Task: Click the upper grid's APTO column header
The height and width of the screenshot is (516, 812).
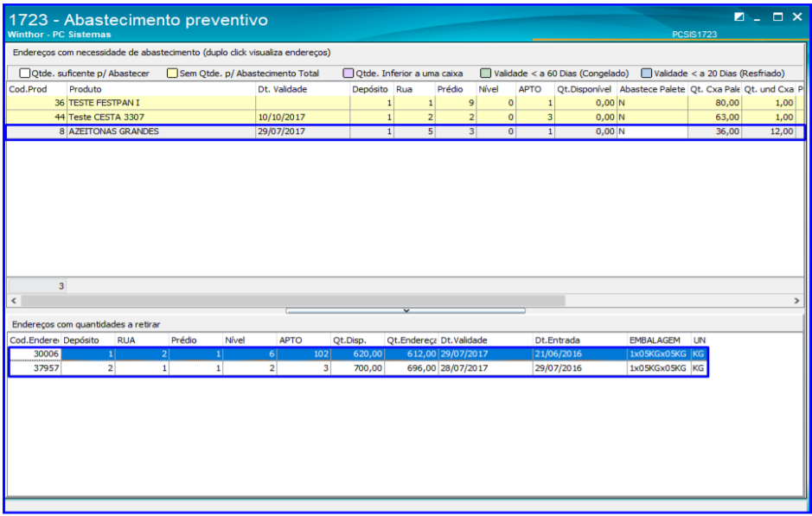Action: [x=535, y=89]
